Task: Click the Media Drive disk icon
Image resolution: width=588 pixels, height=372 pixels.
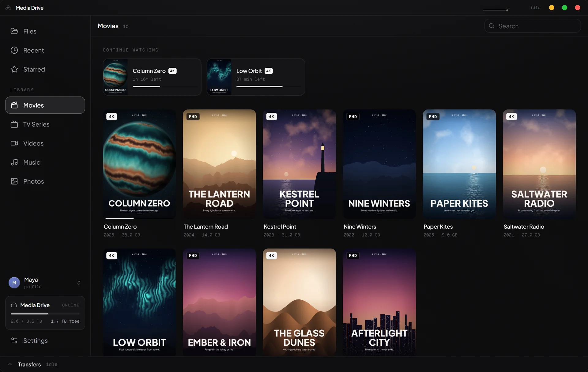Action: (x=14, y=305)
